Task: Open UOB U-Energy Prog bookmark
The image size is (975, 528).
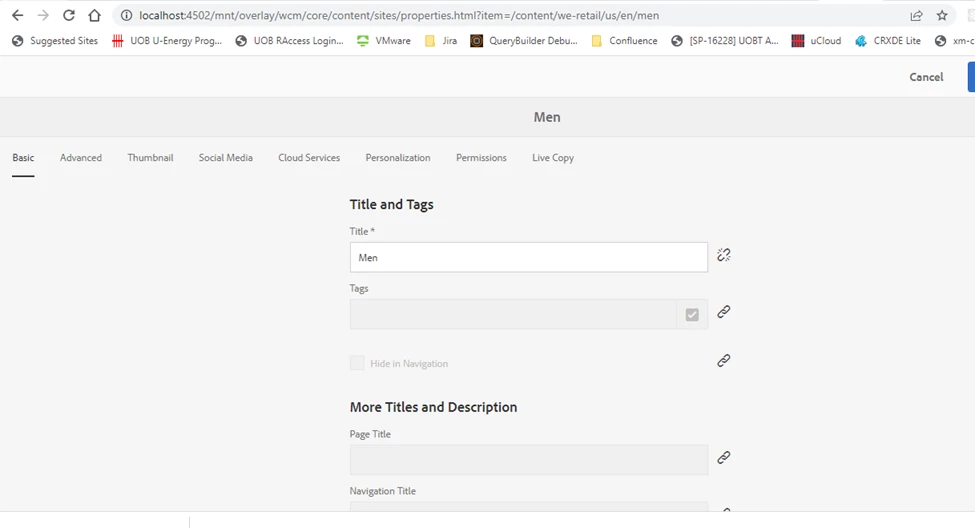Action: point(167,41)
